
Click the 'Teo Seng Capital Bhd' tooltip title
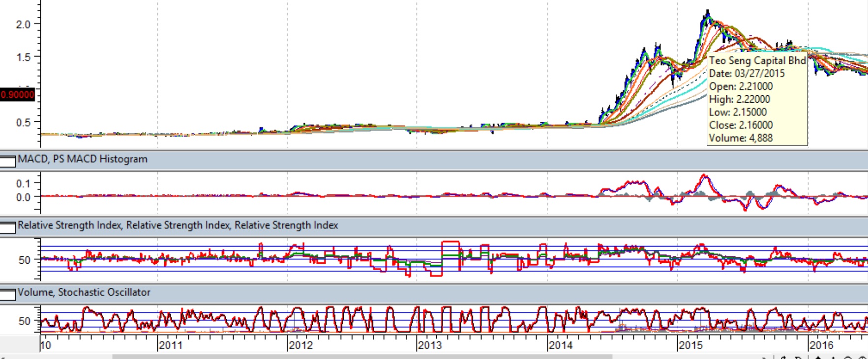757,60
